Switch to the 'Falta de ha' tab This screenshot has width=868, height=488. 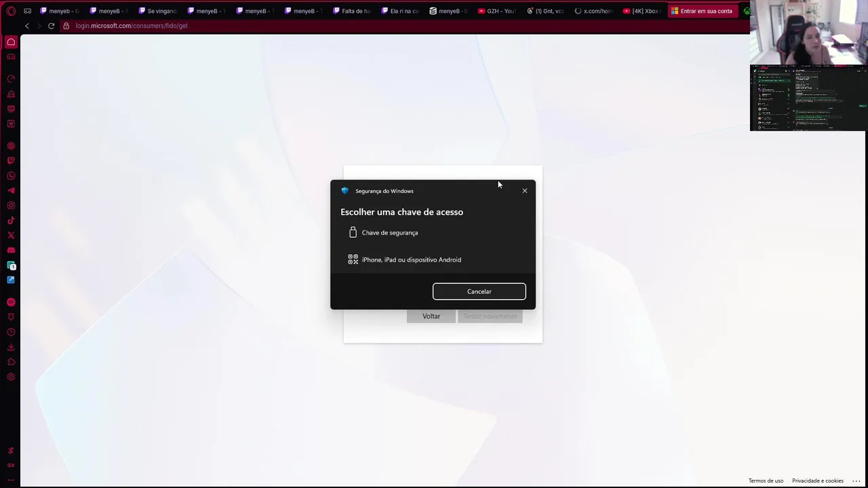coord(351,11)
